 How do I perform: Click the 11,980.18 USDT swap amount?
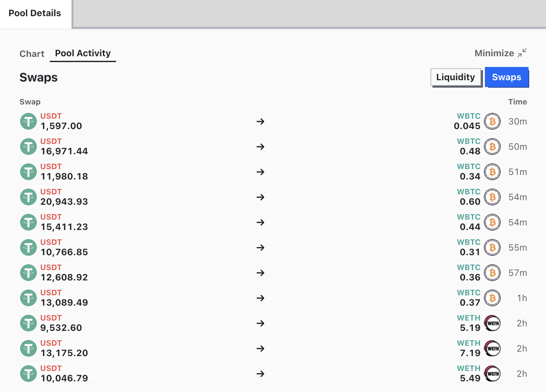tap(64, 177)
